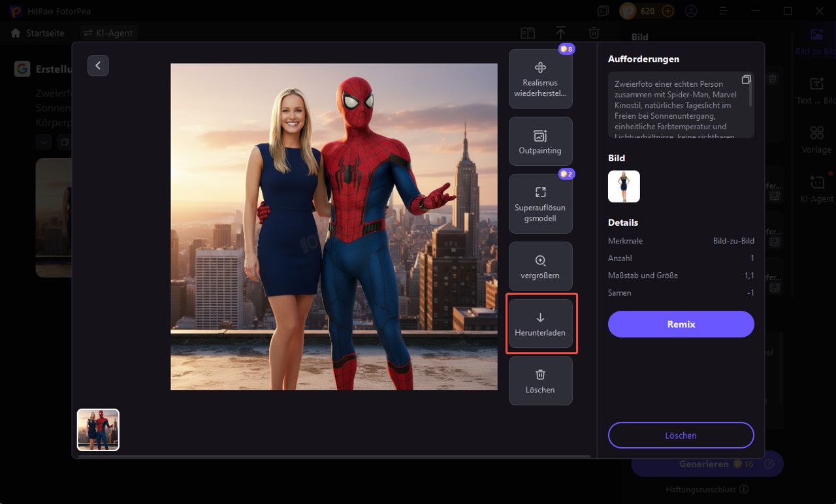Open Realismus wiederherstellen enhancement
The image size is (836, 504).
coord(541,79)
